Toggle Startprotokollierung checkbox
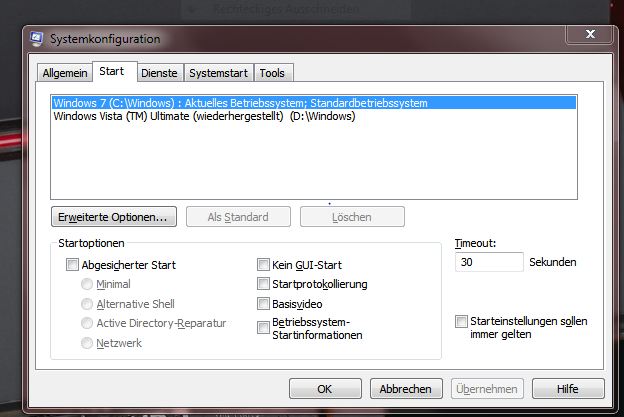 click(263, 284)
